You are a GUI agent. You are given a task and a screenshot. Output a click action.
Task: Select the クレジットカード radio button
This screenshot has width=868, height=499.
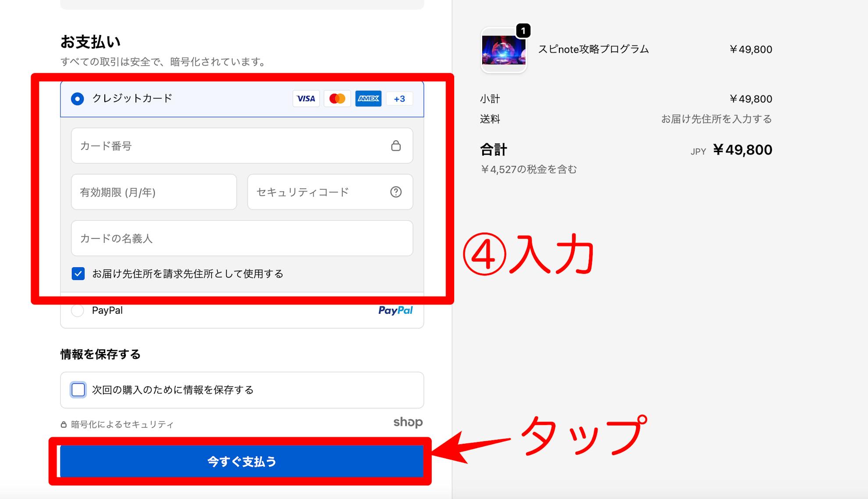pyautogui.click(x=78, y=99)
